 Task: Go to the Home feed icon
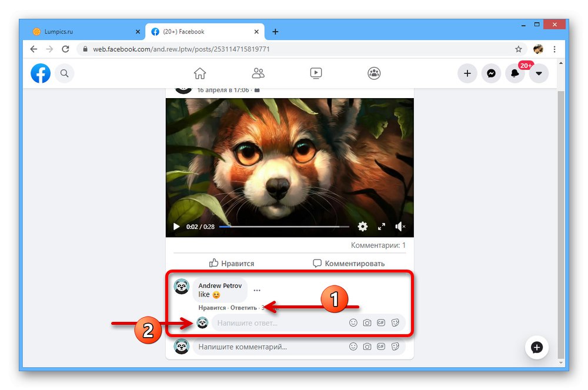pyautogui.click(x=200, y=73)
